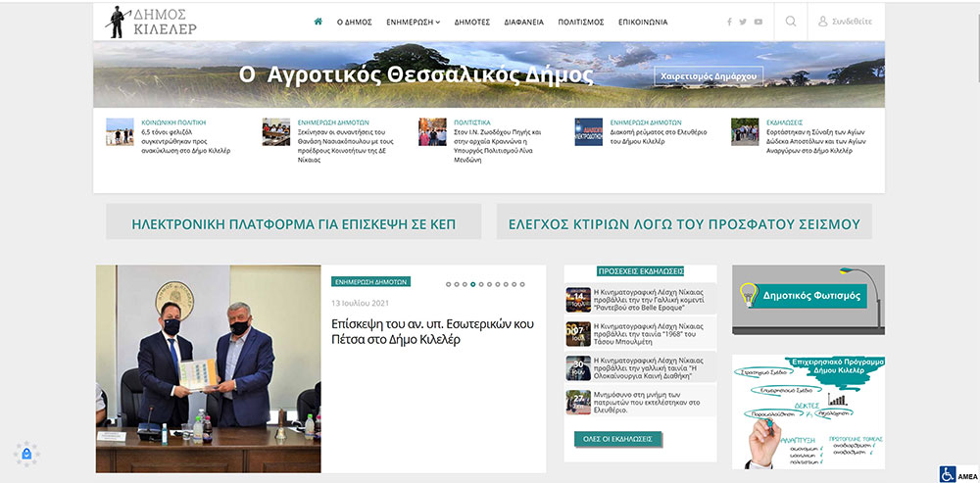Click the date thumbnail for 1968 film event
The width and height of the screenshot is (980, 483).
click(x=578, y=334)
